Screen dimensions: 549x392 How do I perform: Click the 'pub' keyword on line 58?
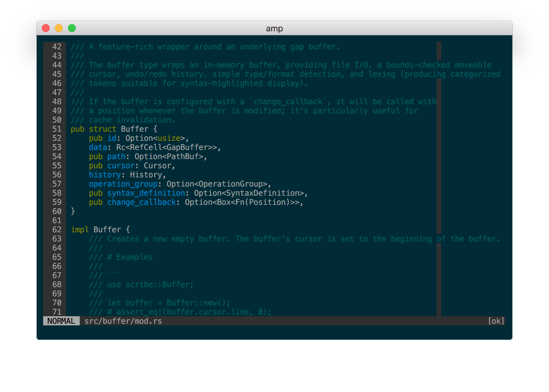point(96,193)
